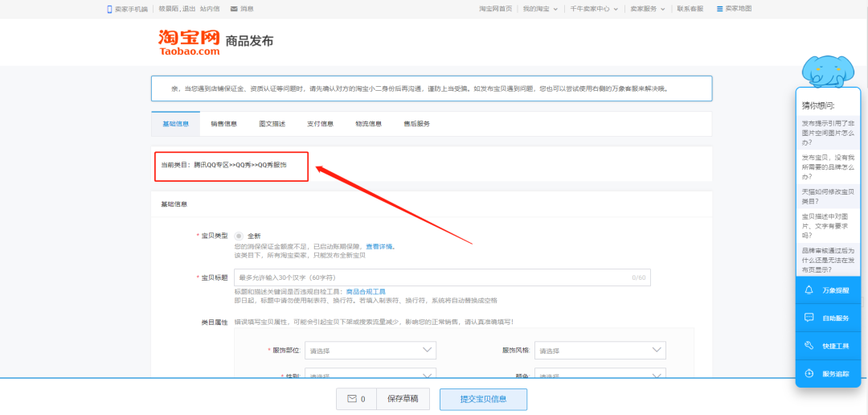Viewport: 868px width, 415px height.
Task: Expand the 我的淘宝 menu in top bar
Action: [540, 9]
